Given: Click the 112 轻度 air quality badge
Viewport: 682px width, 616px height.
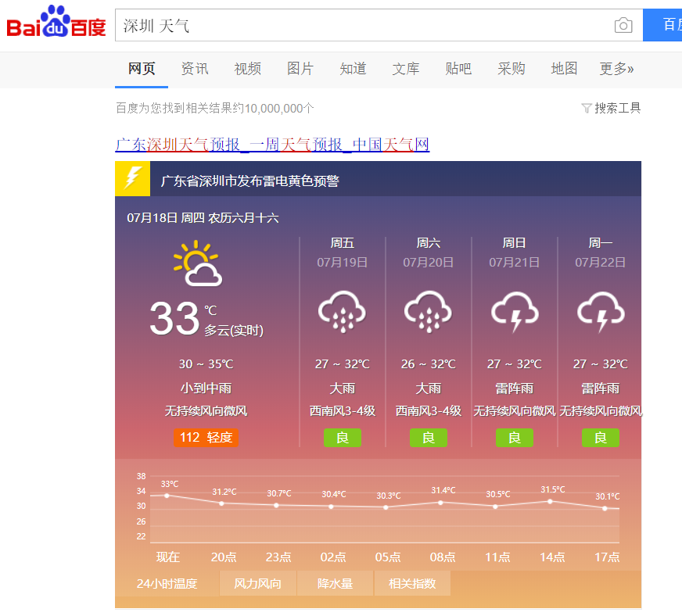Looking at the screenshot, I should point(206,437).
